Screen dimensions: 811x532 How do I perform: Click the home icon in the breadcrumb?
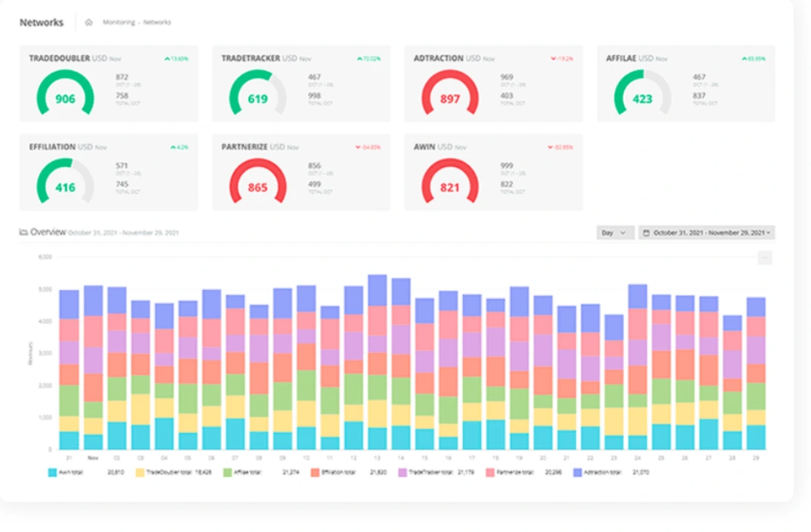point(89,22)
